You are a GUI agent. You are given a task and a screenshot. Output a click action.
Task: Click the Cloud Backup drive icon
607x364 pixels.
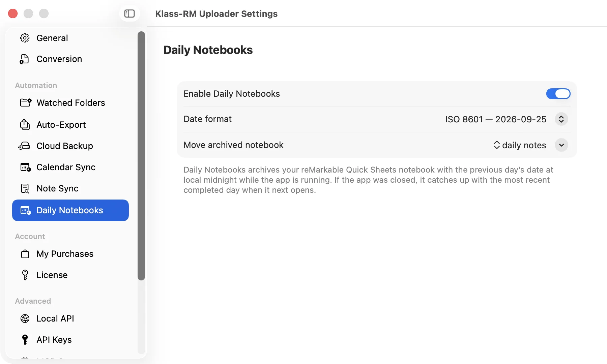click(x=24, y=146)
